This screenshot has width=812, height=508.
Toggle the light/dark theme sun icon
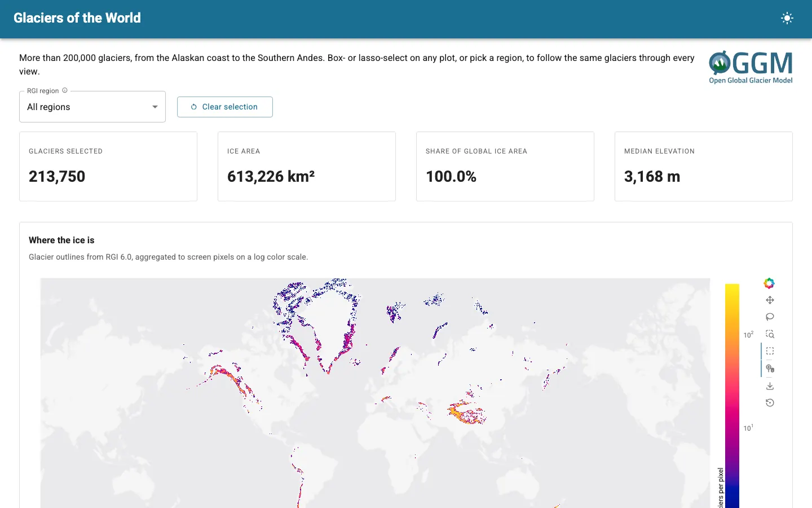point(787,18)
